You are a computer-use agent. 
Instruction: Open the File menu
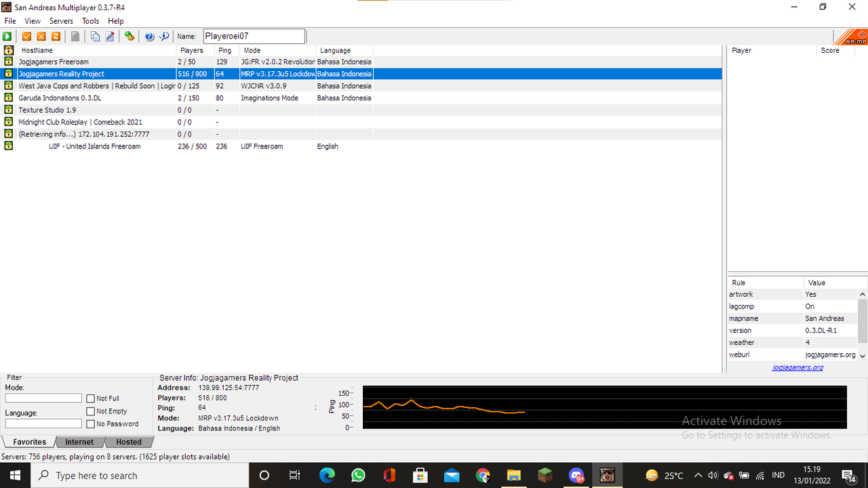click(10, 21)
